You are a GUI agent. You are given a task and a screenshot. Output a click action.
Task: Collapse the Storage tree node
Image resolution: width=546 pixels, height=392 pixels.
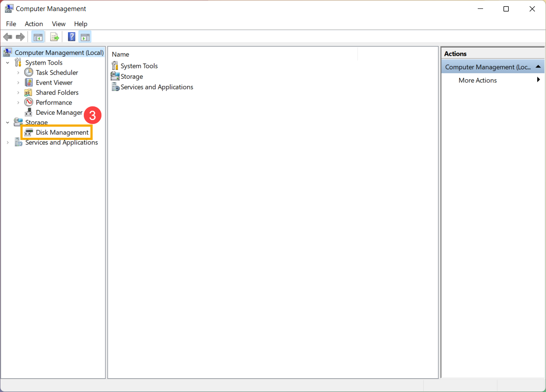tap(8, 123)
